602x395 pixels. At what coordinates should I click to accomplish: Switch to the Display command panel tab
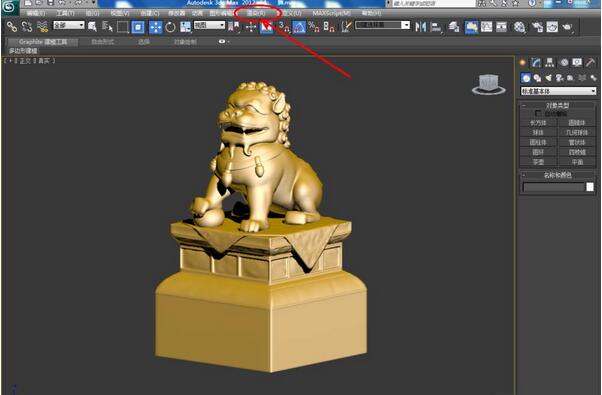coord(577,62)
